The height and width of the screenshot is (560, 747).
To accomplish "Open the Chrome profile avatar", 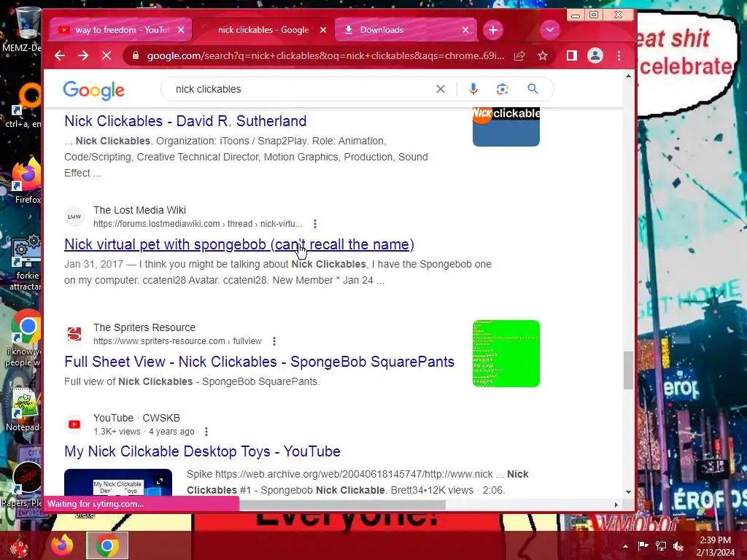I will 595,55.
